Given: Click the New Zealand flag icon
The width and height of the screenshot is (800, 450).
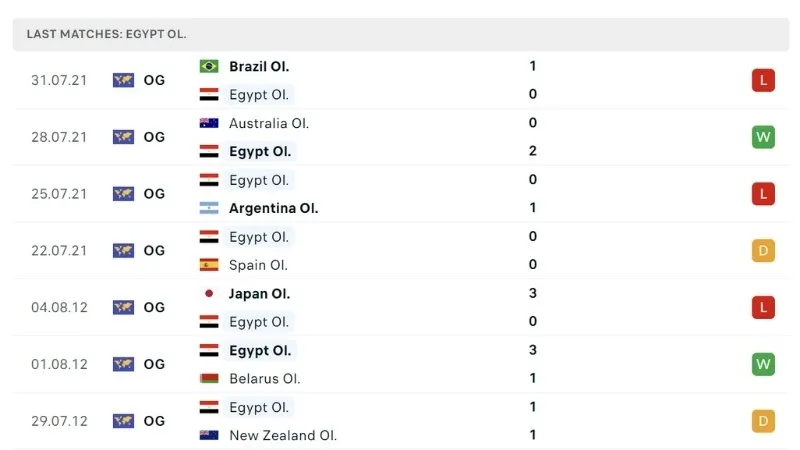Looking at the screenshot, I should [x=209, y=435].
